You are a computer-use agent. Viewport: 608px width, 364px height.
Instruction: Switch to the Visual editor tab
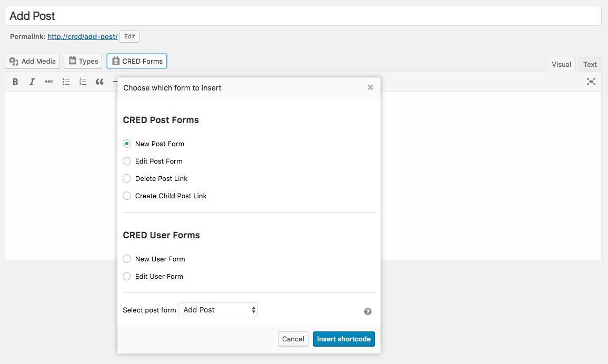click(x=561, y=64)
